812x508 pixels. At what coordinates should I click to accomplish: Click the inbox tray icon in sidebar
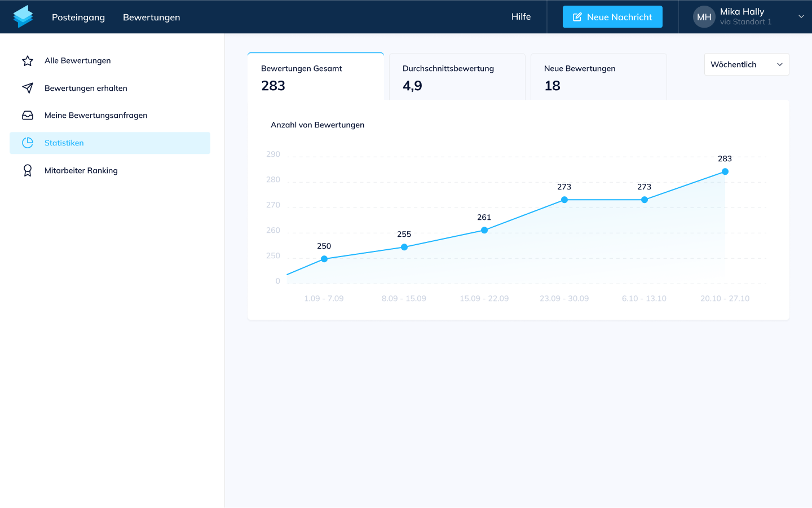[x=28, y=116]
